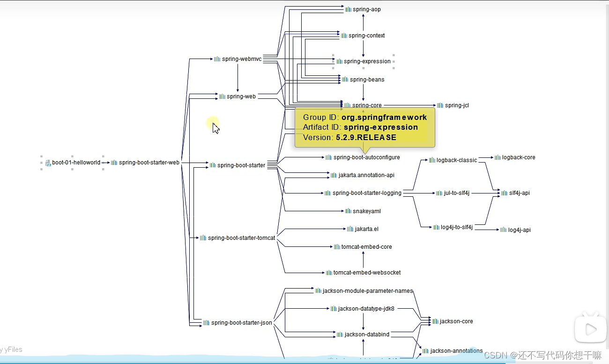
Task: Select the jackson-module-parameter-names library icon
Action: coord(319,291)
